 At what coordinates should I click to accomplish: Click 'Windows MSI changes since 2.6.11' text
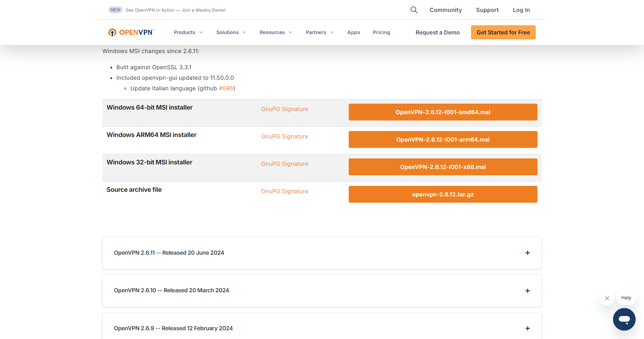[151, 51]
